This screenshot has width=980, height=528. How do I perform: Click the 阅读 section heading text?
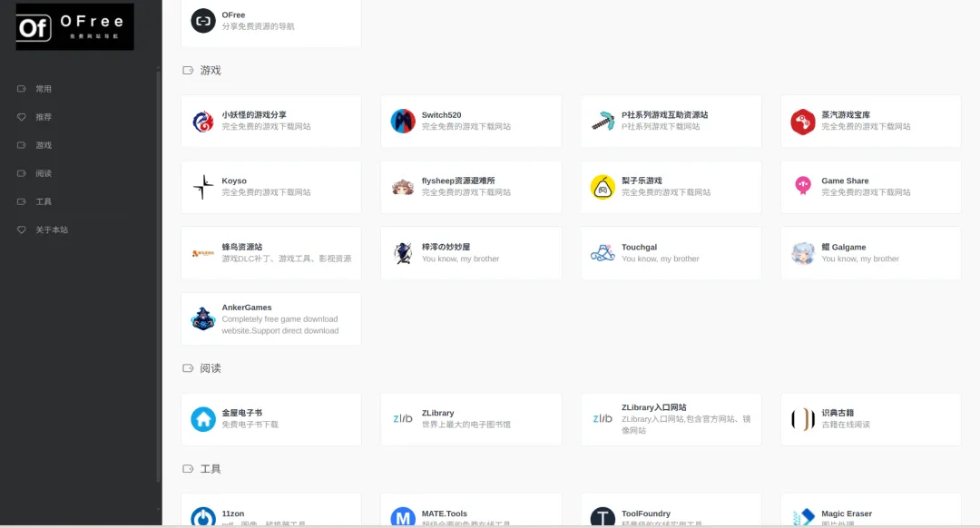211,368
